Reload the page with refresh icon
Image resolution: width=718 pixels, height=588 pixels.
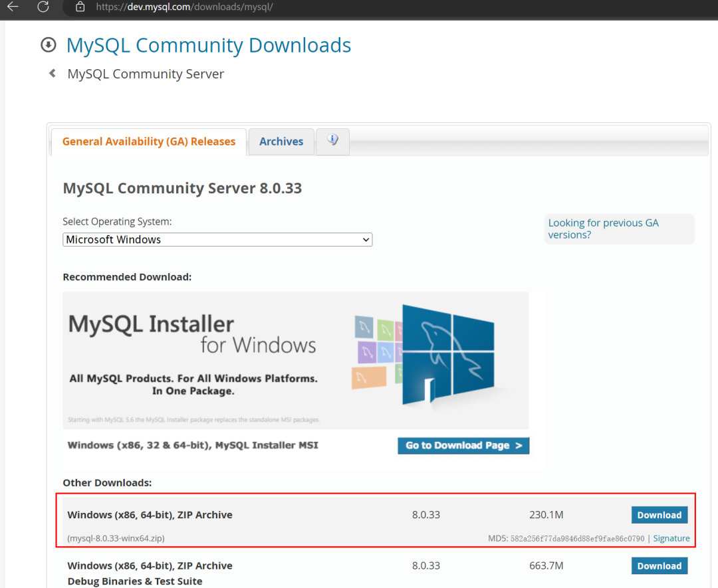click(x=43, y=7)
